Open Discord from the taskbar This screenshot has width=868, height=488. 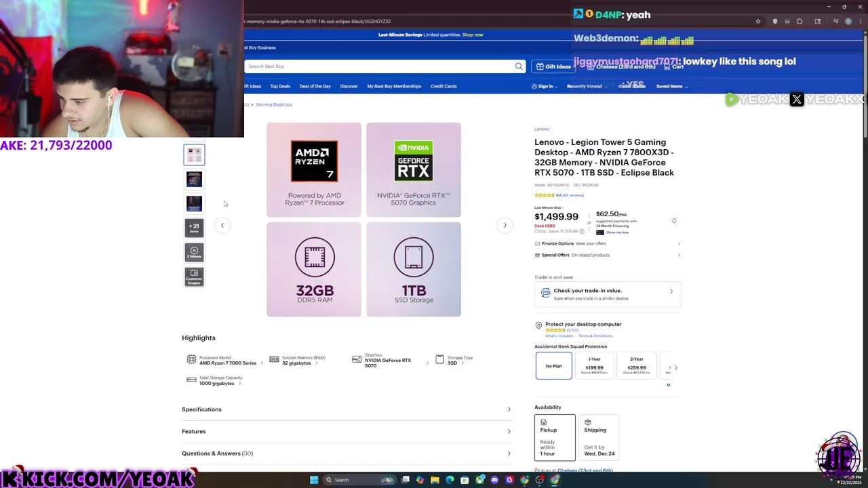494,480
